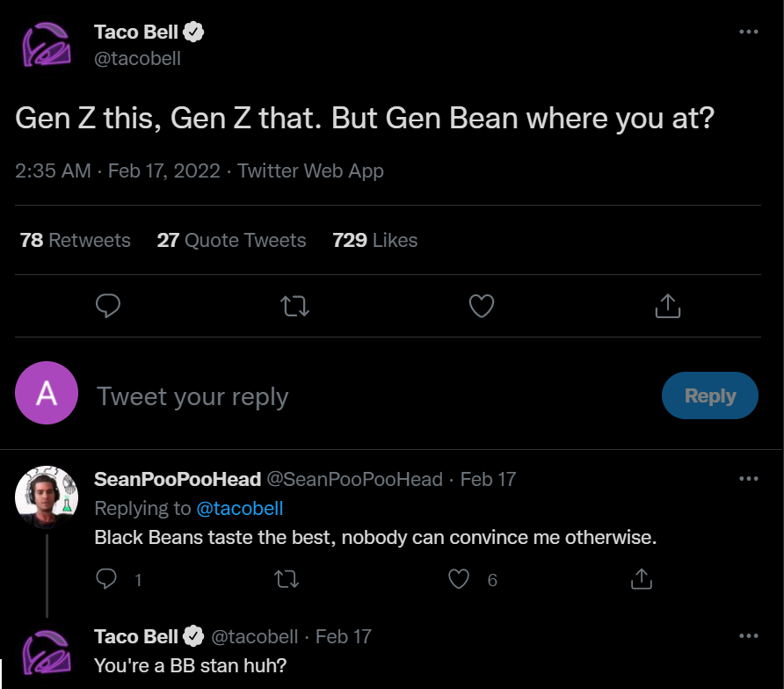Image resolution: width=784 pixels, height=689 pixels.
Task: Retweet SeanPooPooHead's Black Beans reply
Action: click(287, 579)
